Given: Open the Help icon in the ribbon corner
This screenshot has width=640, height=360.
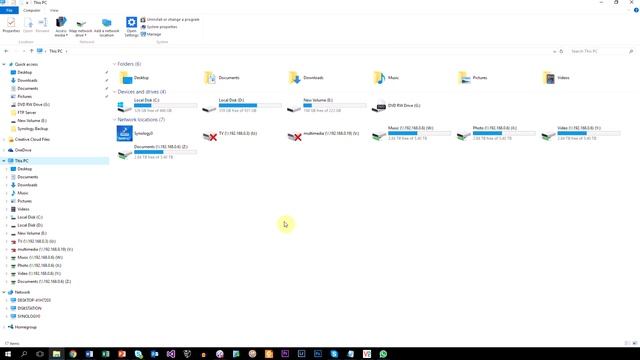Looking at the screenshot, I should click(x=636, y=10).
